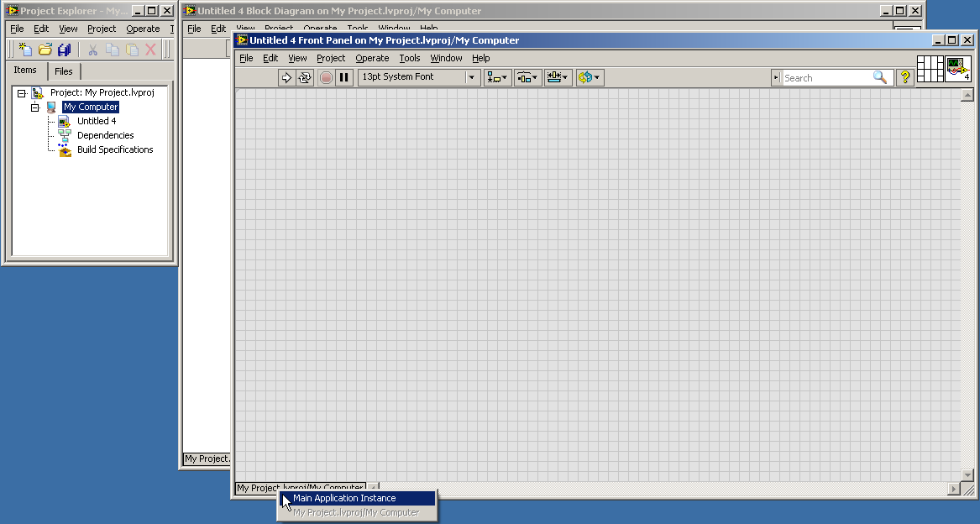Open the Distribute Objects dropdown
980x524 pixels.
click(x=527, y=77)
